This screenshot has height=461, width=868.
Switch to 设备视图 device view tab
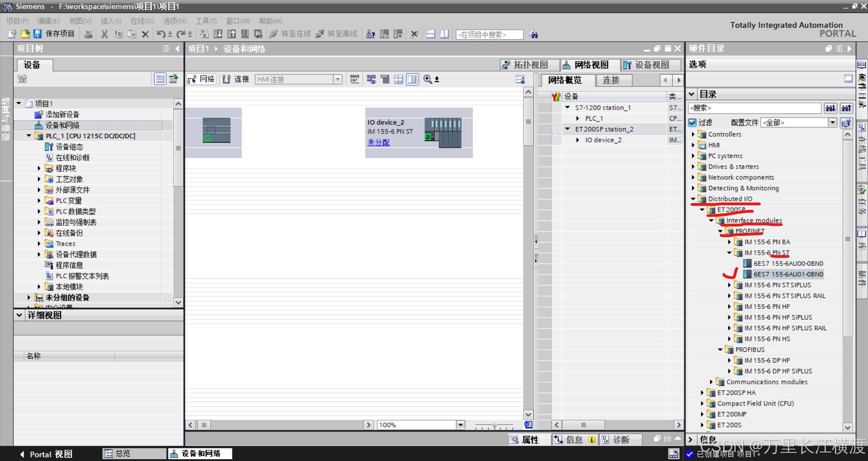[651, 65]
